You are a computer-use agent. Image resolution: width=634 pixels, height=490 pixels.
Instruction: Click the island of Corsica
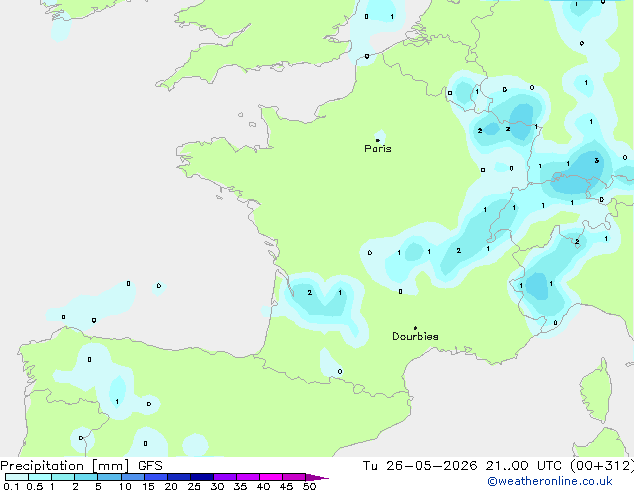click(595, 392)
